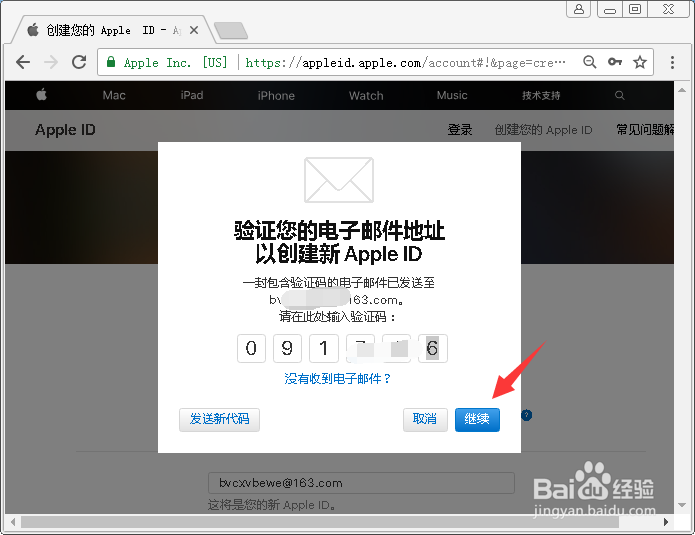Maximize the Chrome window
695x535 pixels.
[x=635, y=9]
